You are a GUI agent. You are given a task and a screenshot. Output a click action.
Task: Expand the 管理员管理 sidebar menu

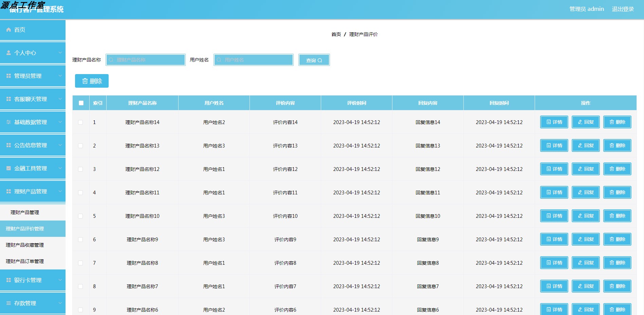pyautogui.click(x=60, y=76)
